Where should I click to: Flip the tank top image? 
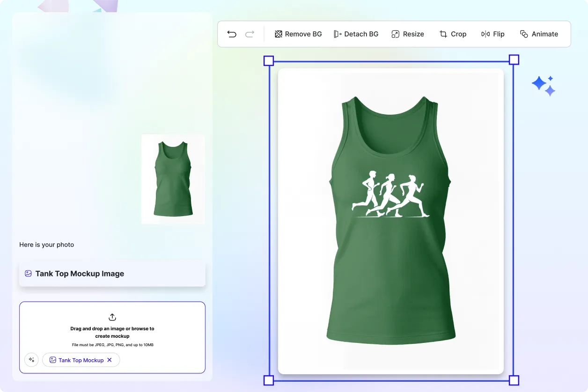(x=492, y=34)
